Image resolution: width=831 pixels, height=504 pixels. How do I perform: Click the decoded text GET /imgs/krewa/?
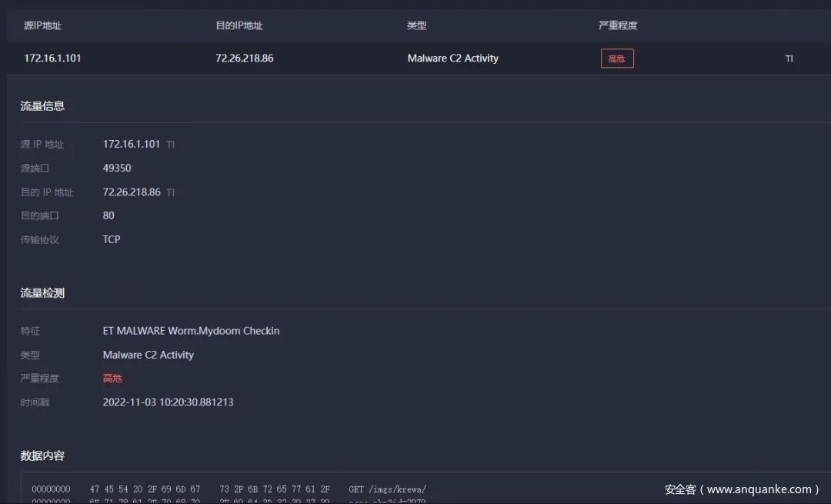point(387,489)
